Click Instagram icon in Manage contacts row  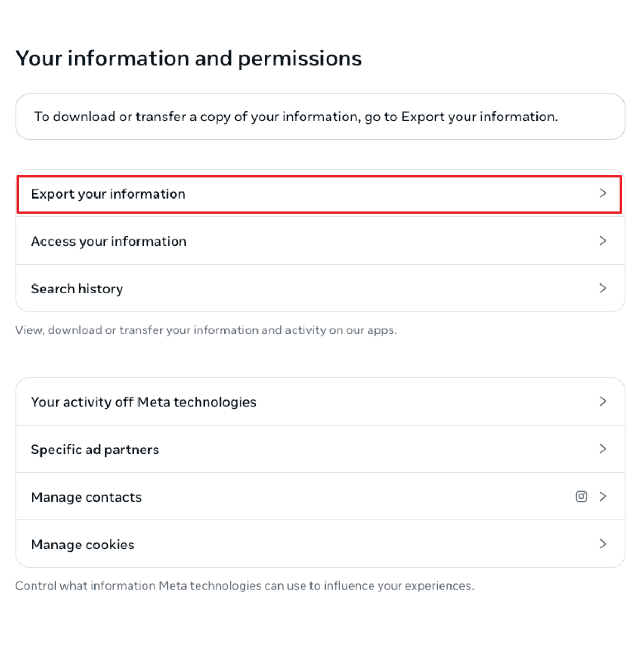(x=581, y=496)
